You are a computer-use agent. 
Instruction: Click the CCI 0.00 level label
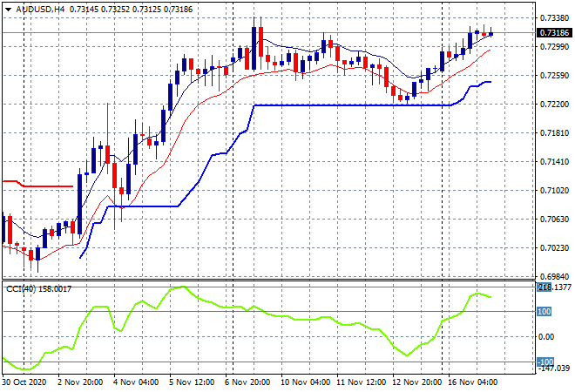click(x=546, y=336)
